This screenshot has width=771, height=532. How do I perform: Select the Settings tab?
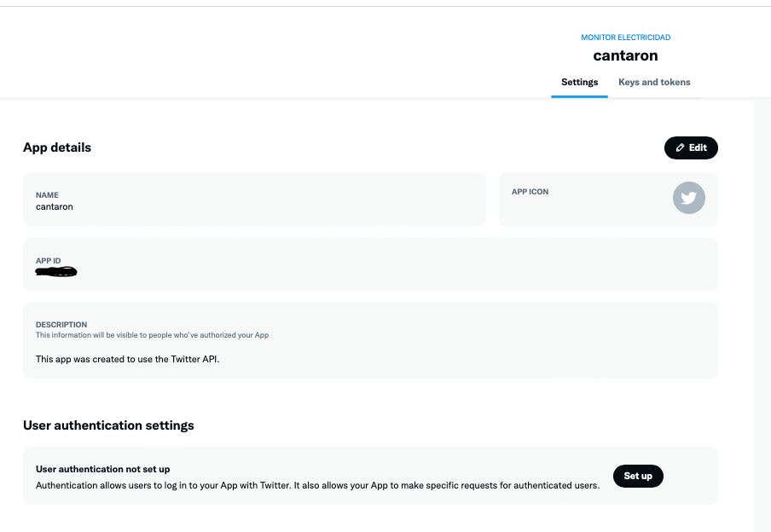[x=579, y=82]
